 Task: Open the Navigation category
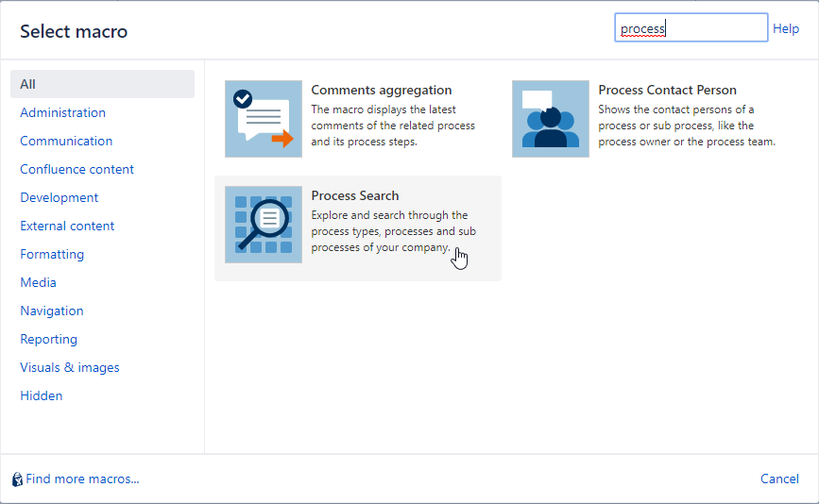[52, 311]
